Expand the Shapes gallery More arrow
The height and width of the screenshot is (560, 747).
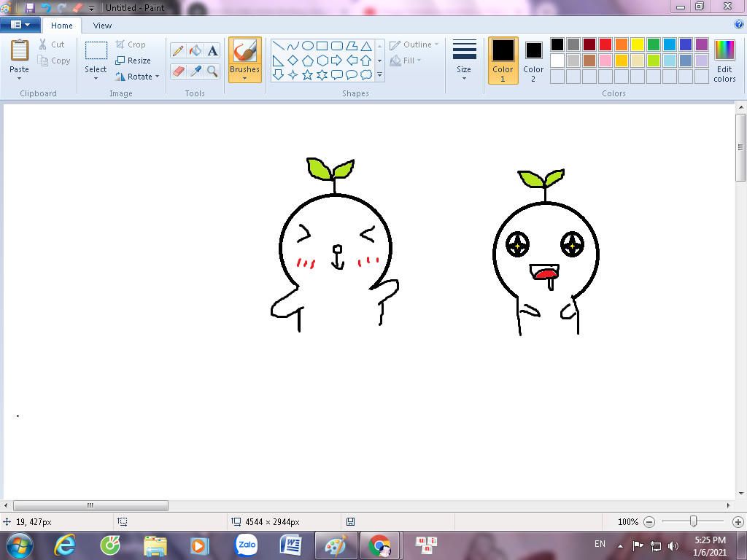pyautogui.click(x=379, y=75)
